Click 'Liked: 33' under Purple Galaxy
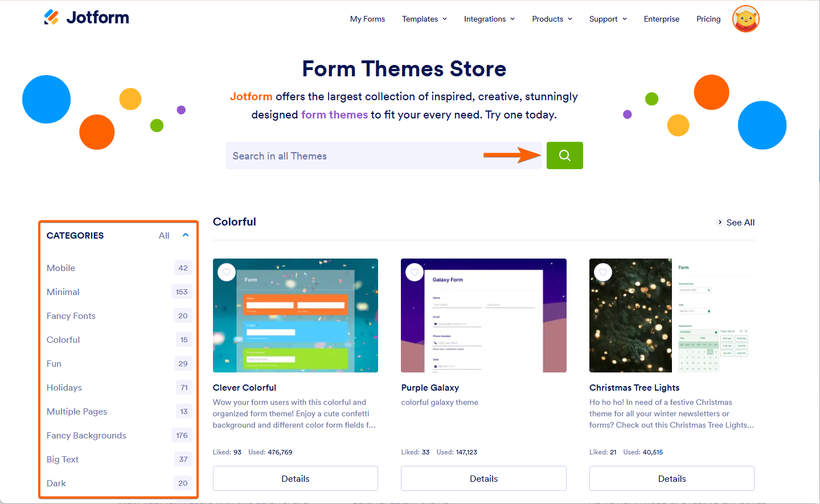 tap(415, 452)
